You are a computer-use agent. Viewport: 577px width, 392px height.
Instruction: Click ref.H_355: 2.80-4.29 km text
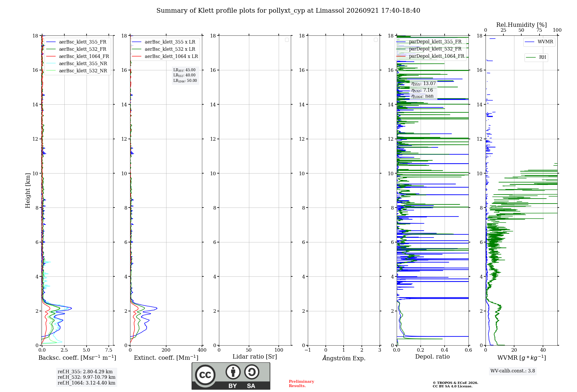(85, 372)
